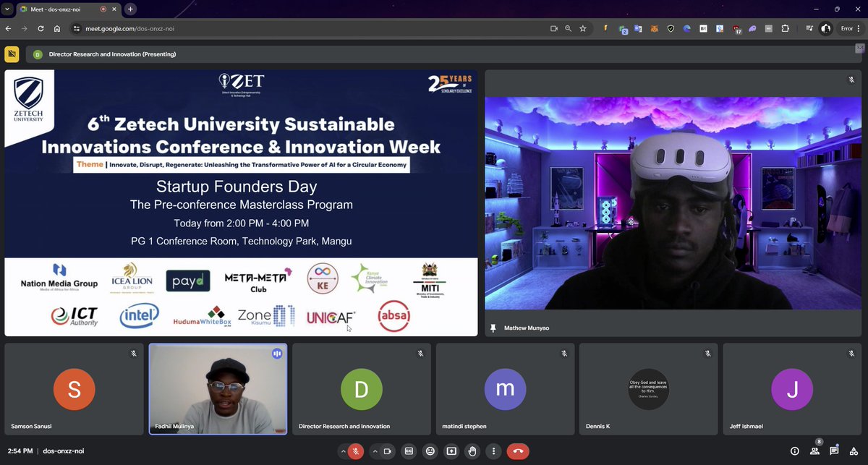868x465 pixels.
Task: Open site information icon in address bar
Action: click(76, 29)
